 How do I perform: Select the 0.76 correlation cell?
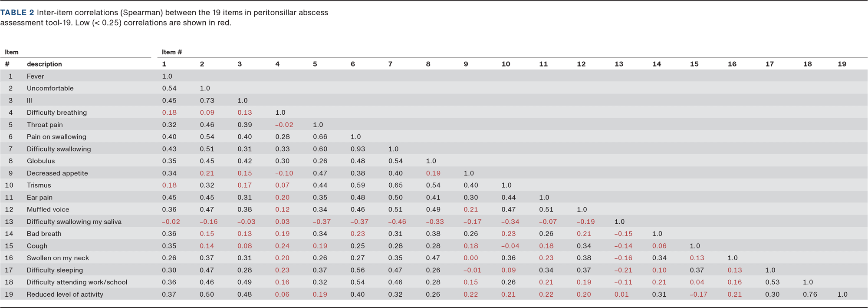810,295
